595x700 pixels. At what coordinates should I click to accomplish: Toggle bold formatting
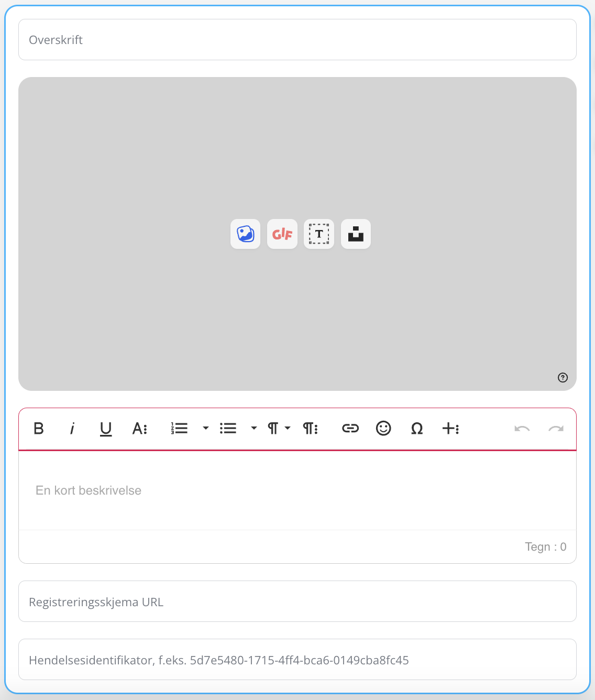39,429
